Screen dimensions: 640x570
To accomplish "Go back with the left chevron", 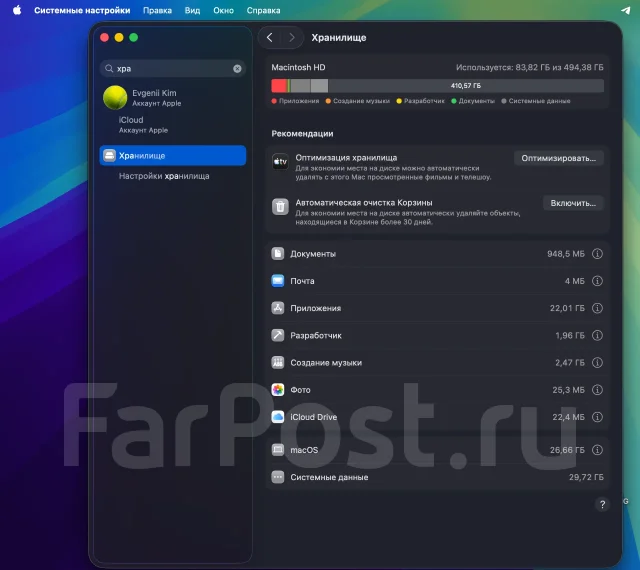I will tap(269, 38).
